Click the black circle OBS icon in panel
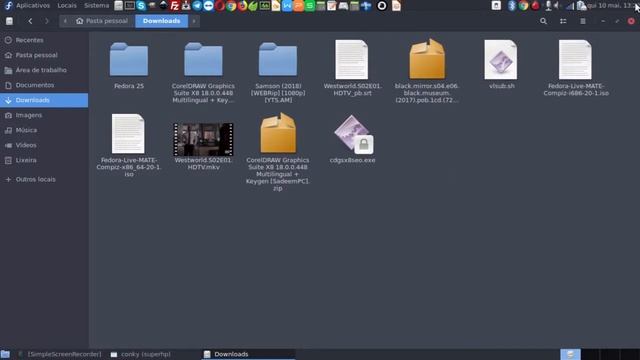This screenshot has width=640, height=360. point(382,6)
